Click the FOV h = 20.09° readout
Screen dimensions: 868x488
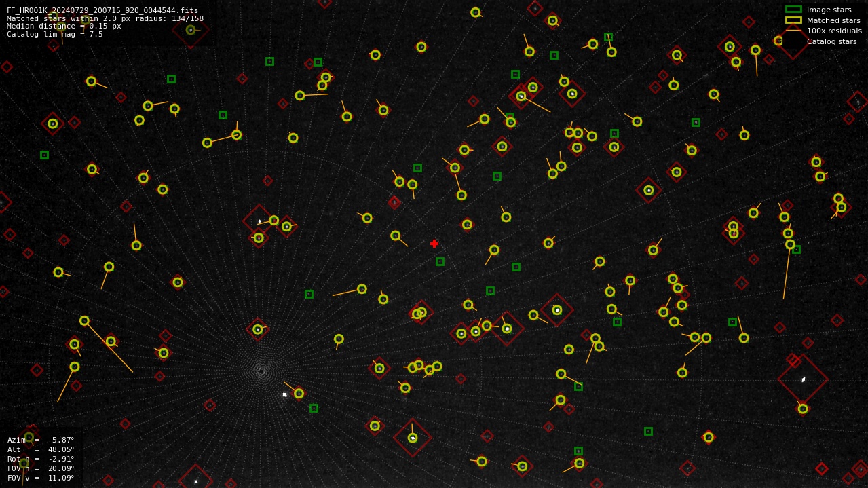pyautogui.click(x=41, y=468)
